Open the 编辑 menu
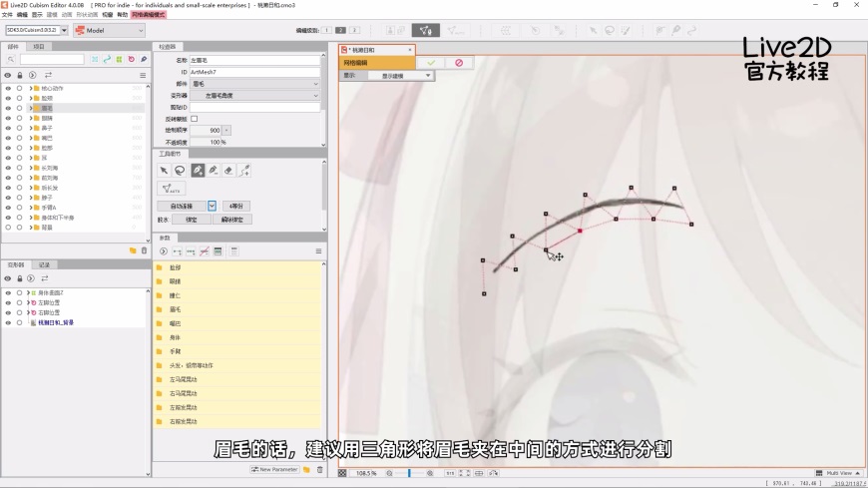This screenshot has height=488, width=868. coord(22,14)
